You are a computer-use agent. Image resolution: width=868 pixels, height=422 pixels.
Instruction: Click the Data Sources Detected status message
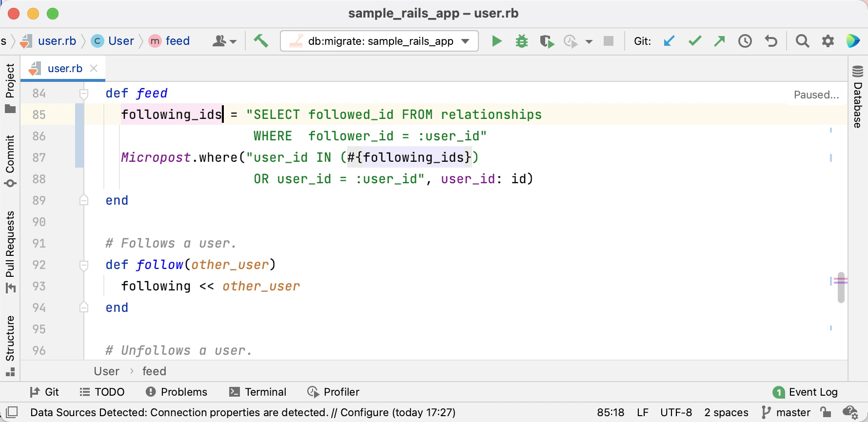coord(243,412)
